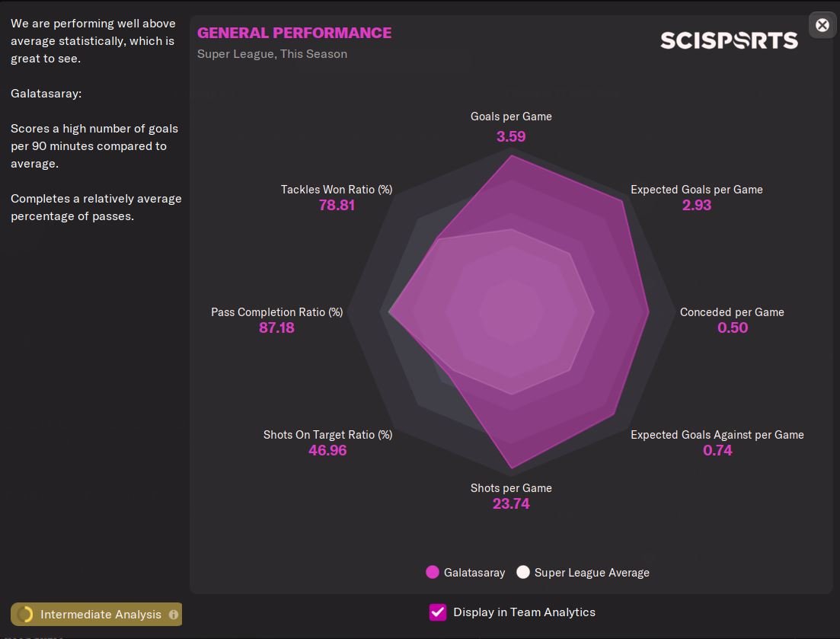
Task: Click the Pass Completion Ratio label
Action: click(x=276, y=312)
